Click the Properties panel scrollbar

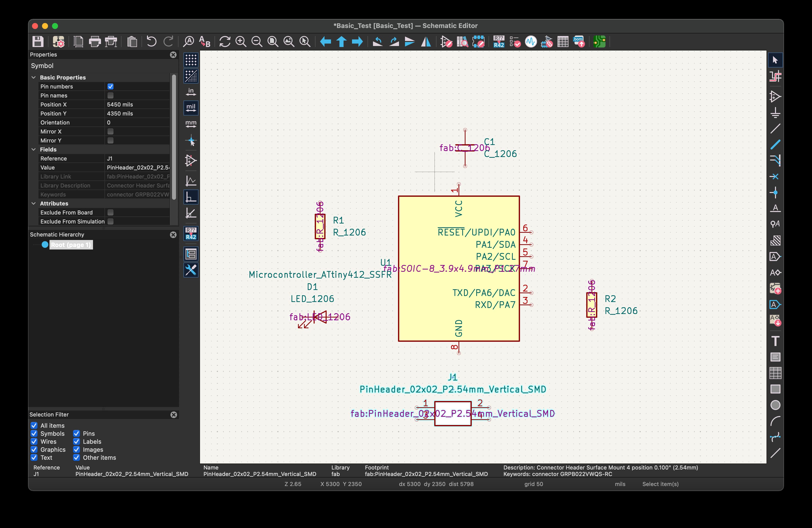[174, 136]
